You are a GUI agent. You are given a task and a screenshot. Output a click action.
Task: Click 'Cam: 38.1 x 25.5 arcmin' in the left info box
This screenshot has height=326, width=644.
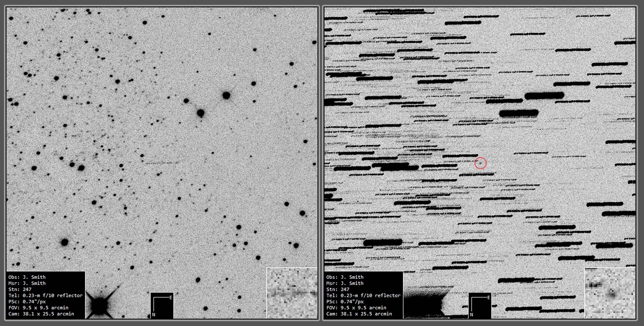(x=41, y=314)
